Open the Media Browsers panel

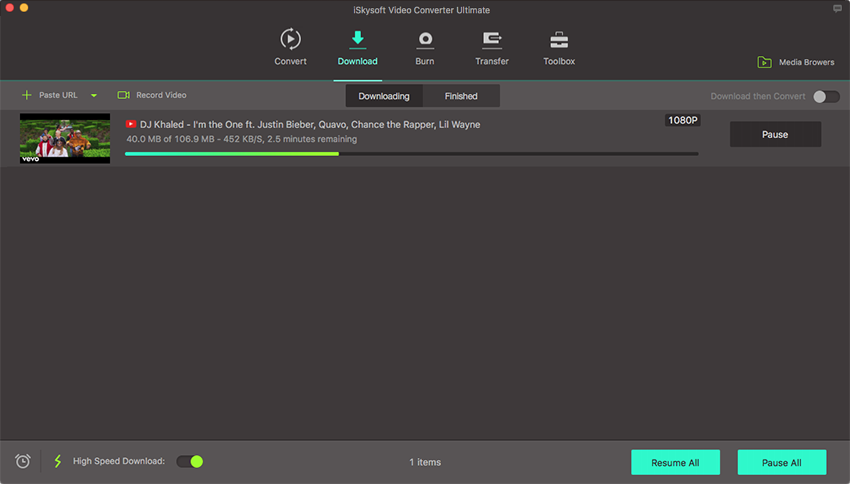point(795,62)
